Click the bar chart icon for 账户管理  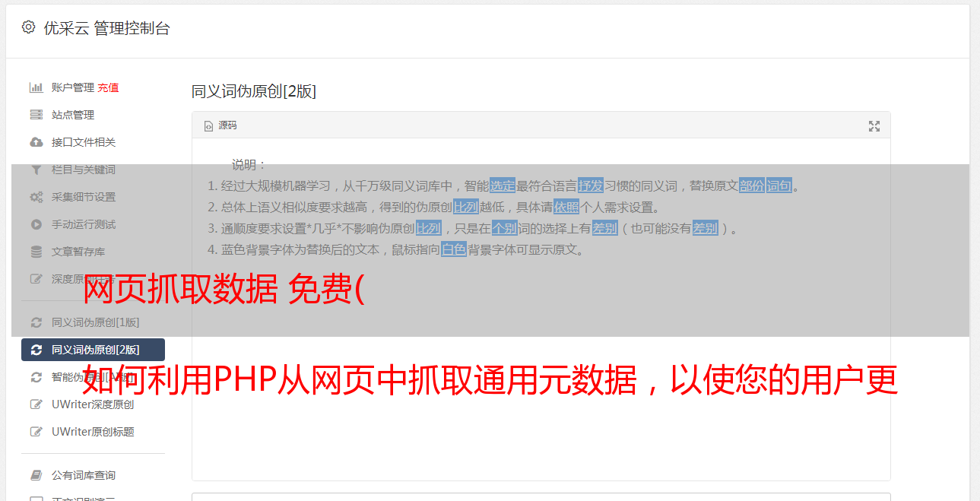point(36,87)
